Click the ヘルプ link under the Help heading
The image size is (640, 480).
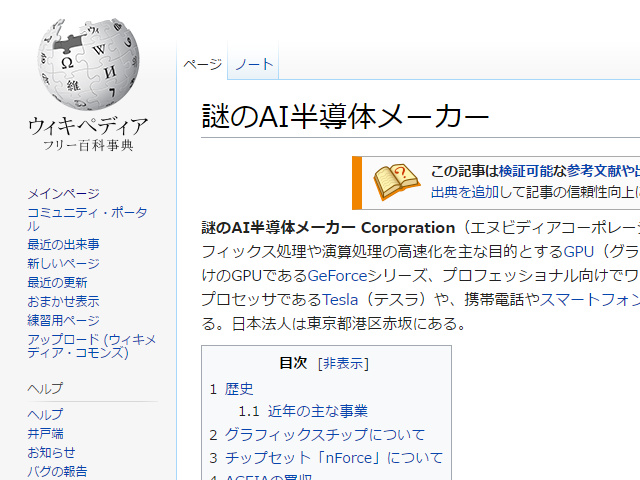point(45,414)
